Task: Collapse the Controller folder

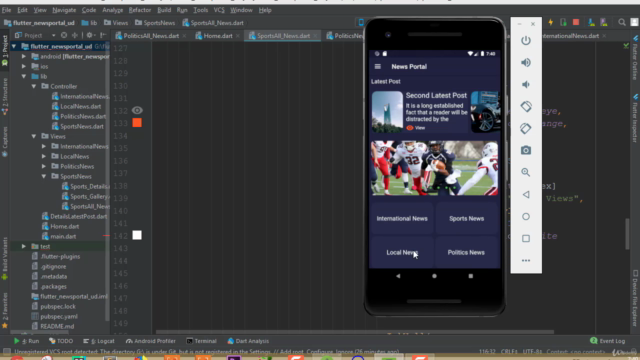Action: coord(34,86)
